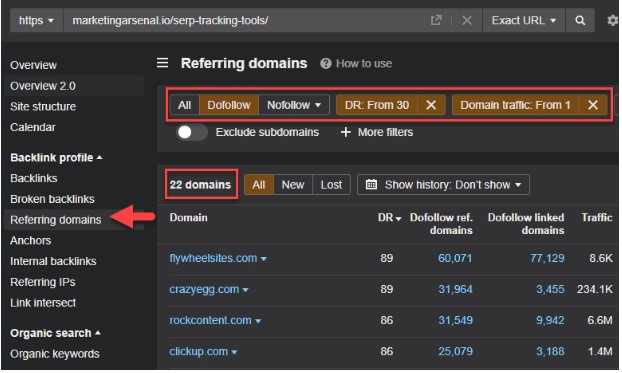This screenshot has width=622, height=373.
Task: Click 60,071 dofollow ref. domains value
Action: [x=455, y=258]
